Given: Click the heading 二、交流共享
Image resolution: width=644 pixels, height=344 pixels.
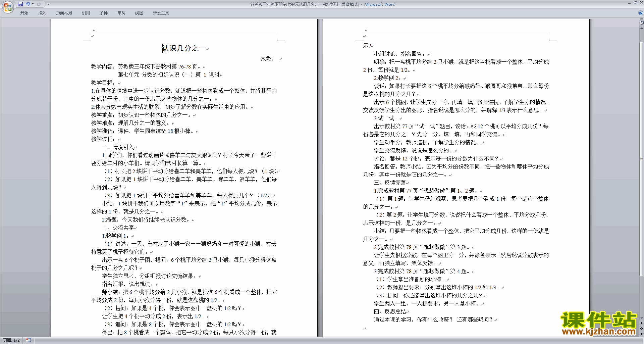Looking at the screenshot, I should [x=118, y=228].
